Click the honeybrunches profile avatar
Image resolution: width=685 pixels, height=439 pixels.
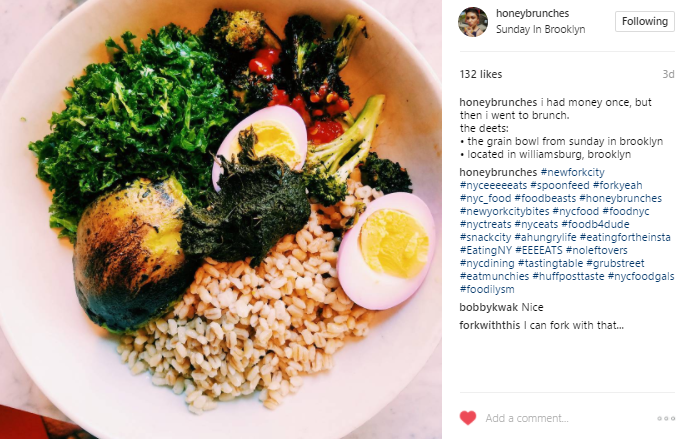(473, 22)
